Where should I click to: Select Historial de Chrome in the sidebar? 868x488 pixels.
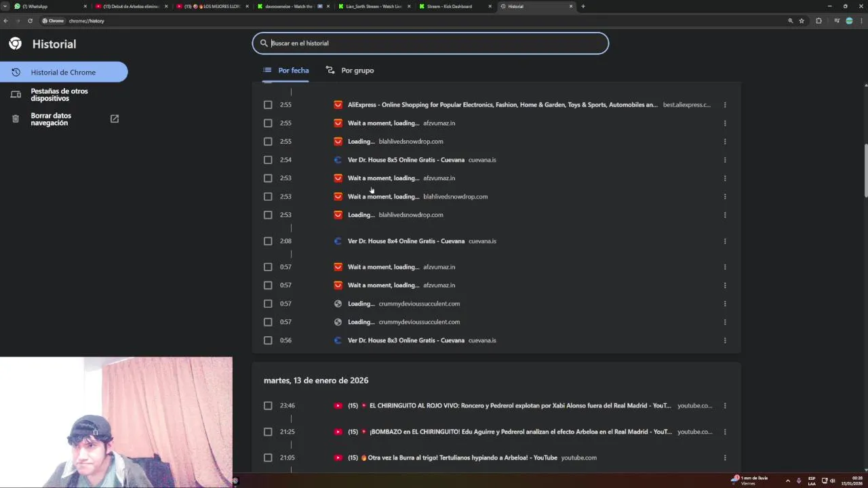click(x=64, y=72)
